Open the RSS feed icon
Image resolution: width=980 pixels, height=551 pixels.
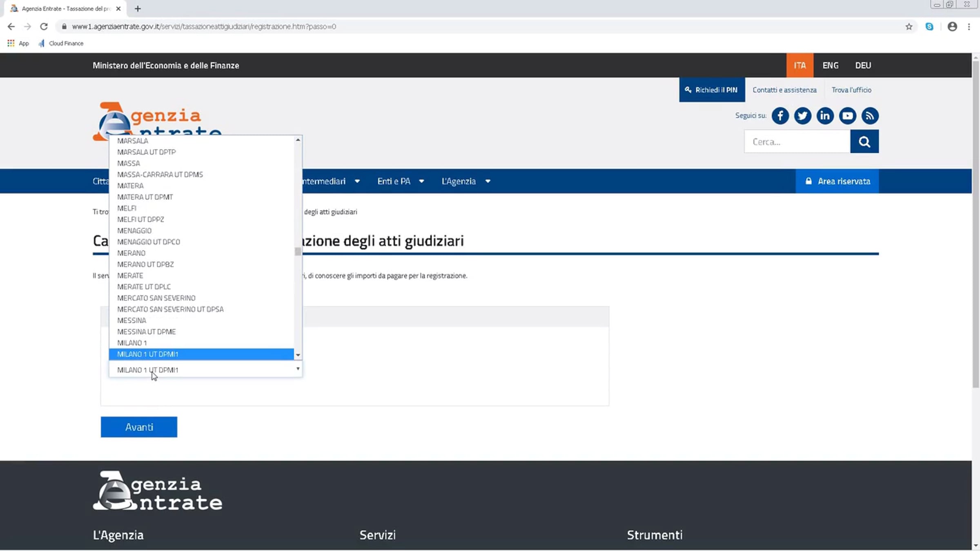click(870, 116)
